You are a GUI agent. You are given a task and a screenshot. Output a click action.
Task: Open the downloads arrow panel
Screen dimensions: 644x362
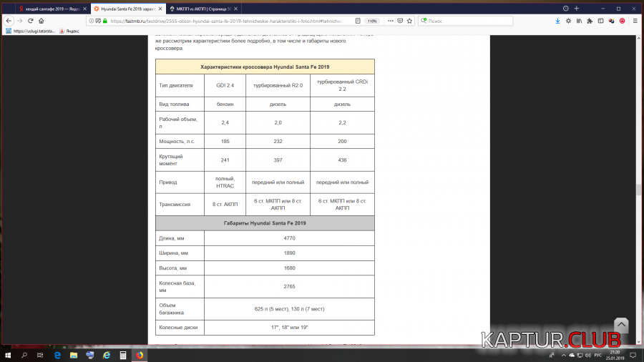(557, 21)
